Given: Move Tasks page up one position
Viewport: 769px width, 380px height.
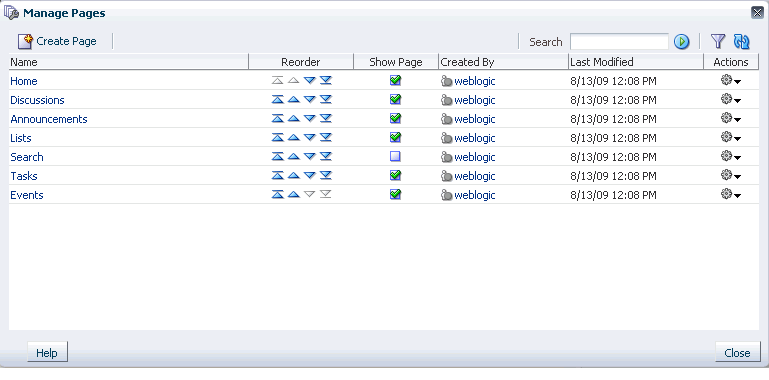Looking at the screenshot, I should [x=293, y=176].
